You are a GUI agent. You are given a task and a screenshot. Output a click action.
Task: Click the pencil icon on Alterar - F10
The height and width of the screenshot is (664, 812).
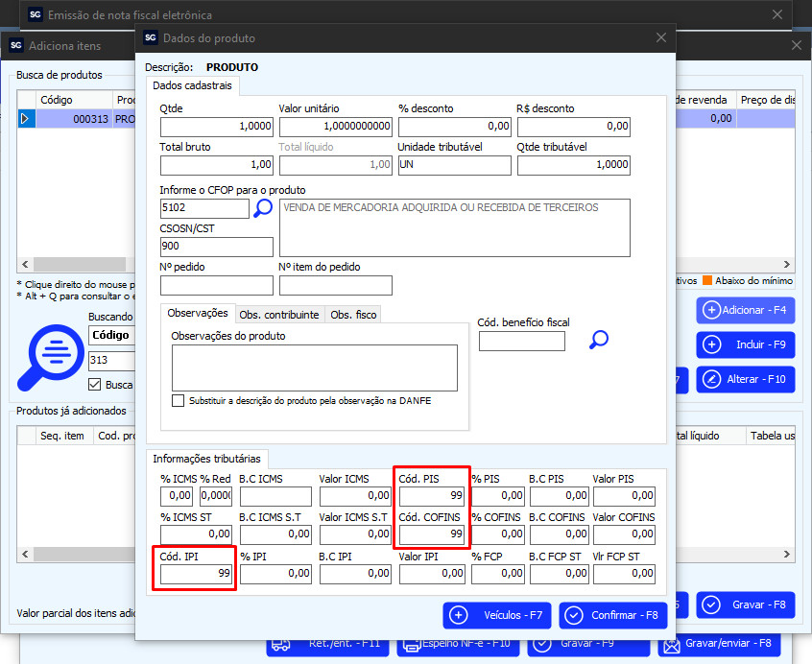coord(711,379)
